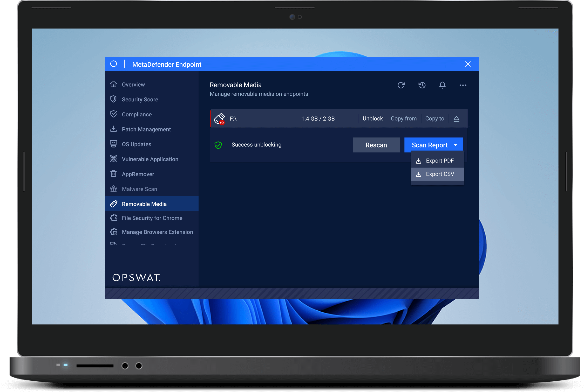This screenshot has height=392, width=584.
Task: Click the eject icon for drive F:\
Action: point(456,119)
